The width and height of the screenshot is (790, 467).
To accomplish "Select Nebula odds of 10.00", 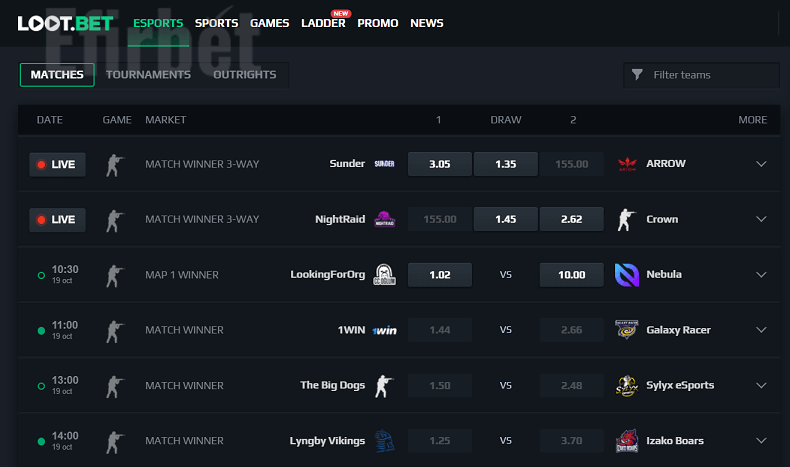I will pyautogui.click(x=571, y=275).
